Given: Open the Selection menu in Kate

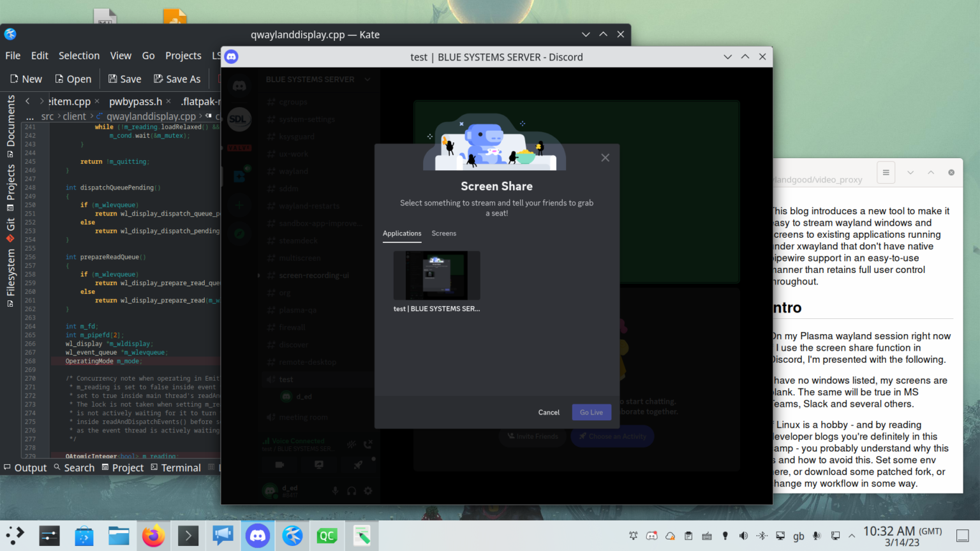Looking at the screenshot, I should 79,55.
